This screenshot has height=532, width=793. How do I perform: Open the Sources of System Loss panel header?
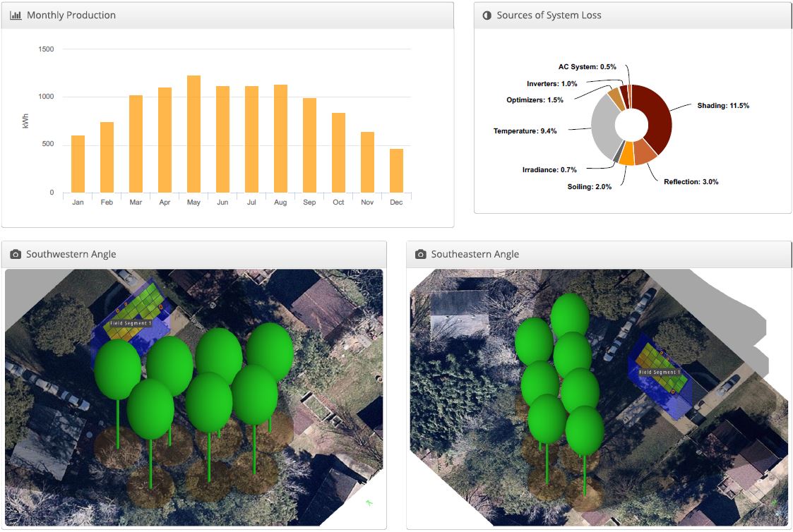click(547, 14)
